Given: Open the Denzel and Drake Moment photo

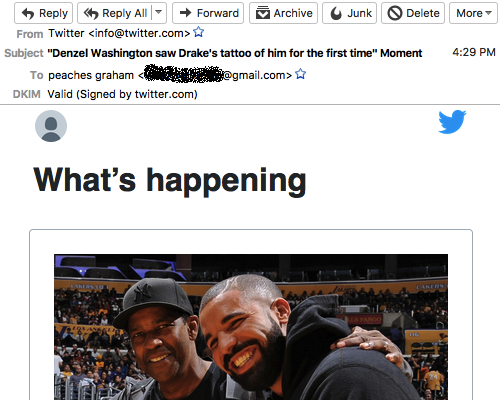Looking at the screenshot, I should click(251, 327).
